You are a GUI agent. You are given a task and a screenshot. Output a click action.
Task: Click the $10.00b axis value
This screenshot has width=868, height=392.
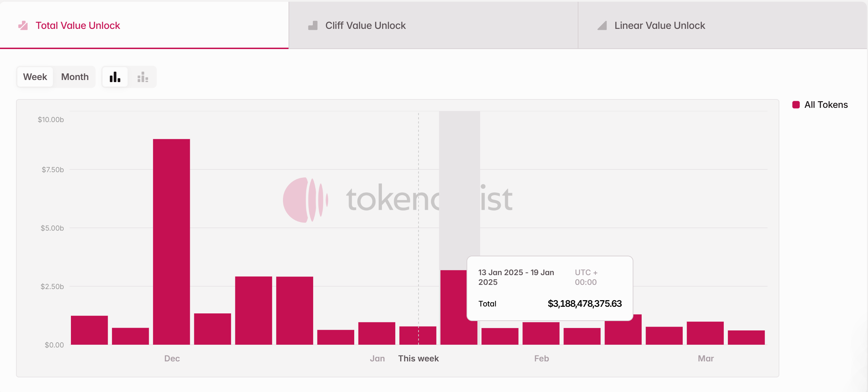click(x=51, y=120)
